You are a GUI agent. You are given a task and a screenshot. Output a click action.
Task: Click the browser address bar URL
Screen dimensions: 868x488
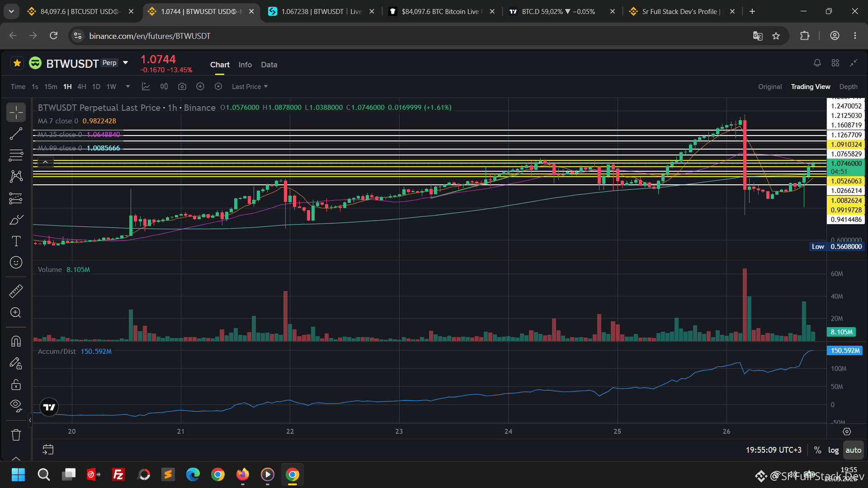(150, 36)
